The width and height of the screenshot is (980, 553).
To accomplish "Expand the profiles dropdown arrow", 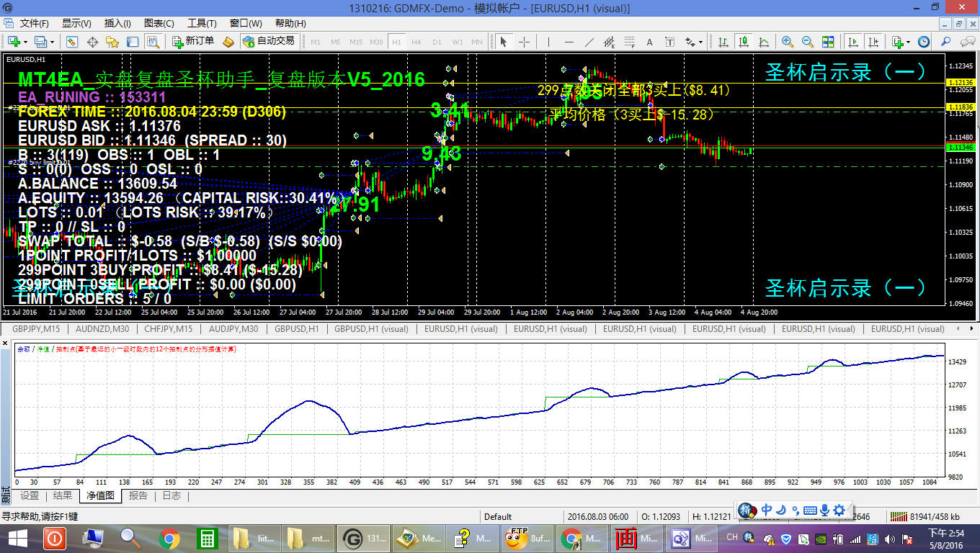I will tap(52, 42).
